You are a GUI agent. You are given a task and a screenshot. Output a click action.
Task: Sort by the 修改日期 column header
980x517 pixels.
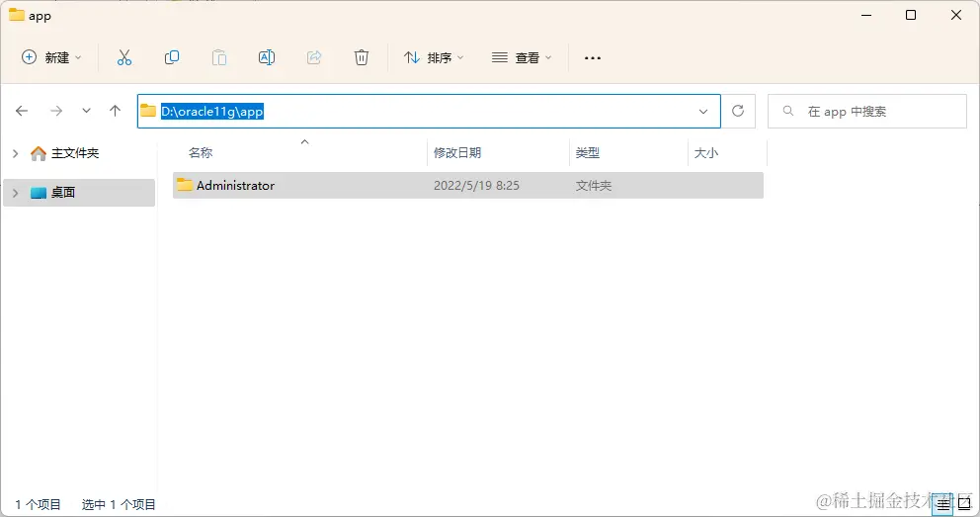[457, 152]
